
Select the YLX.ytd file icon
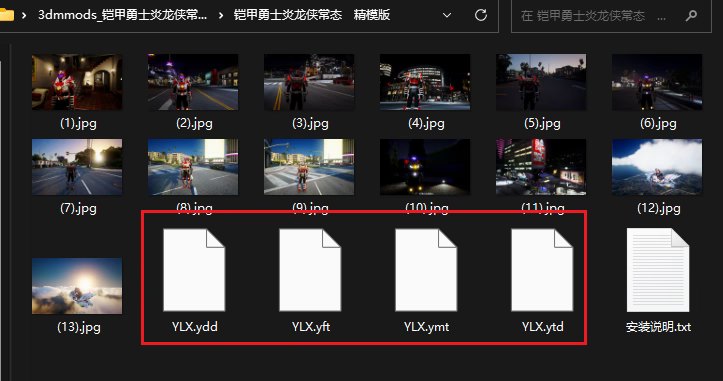pyautogui.click(x=542, y=270)
